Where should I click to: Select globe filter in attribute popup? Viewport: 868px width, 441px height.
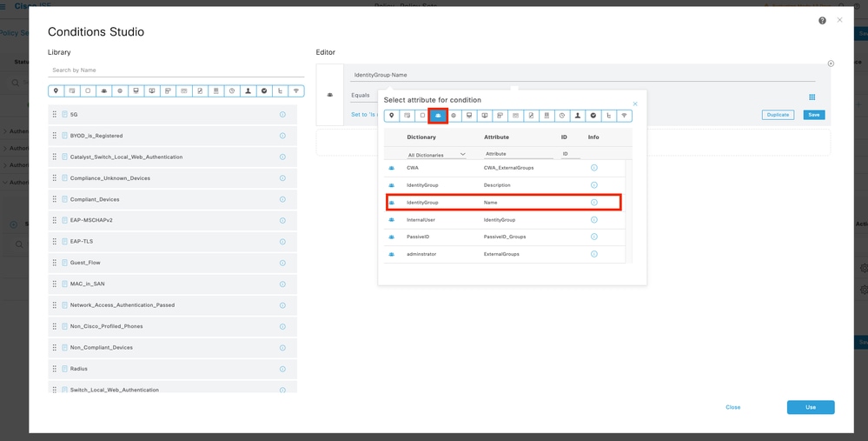(x=454, y=116)
